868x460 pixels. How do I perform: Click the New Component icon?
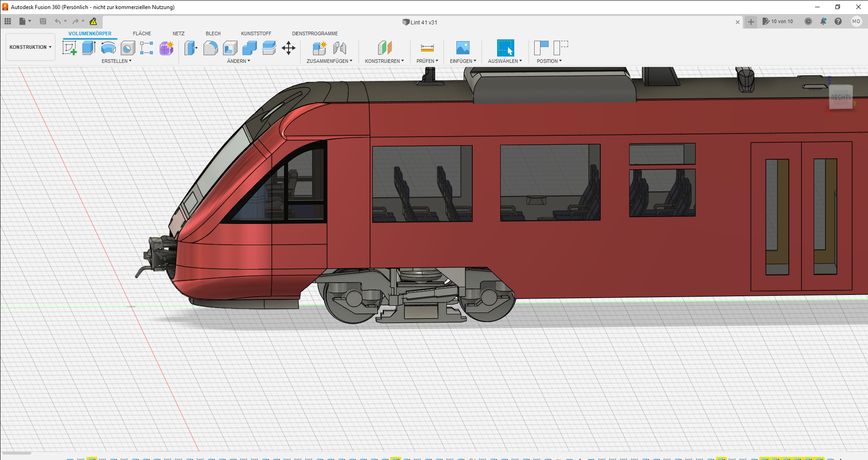319,48
